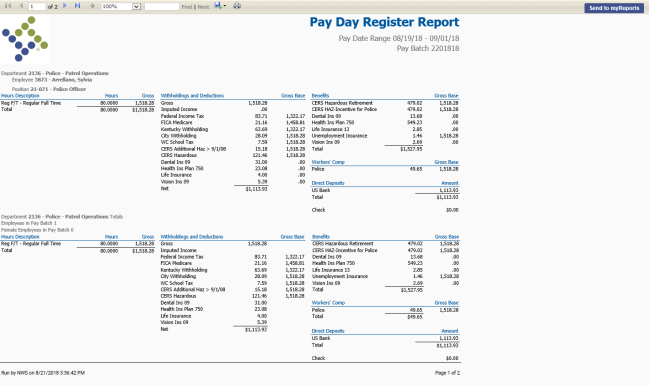Click the Next search result link

[203, 7]
